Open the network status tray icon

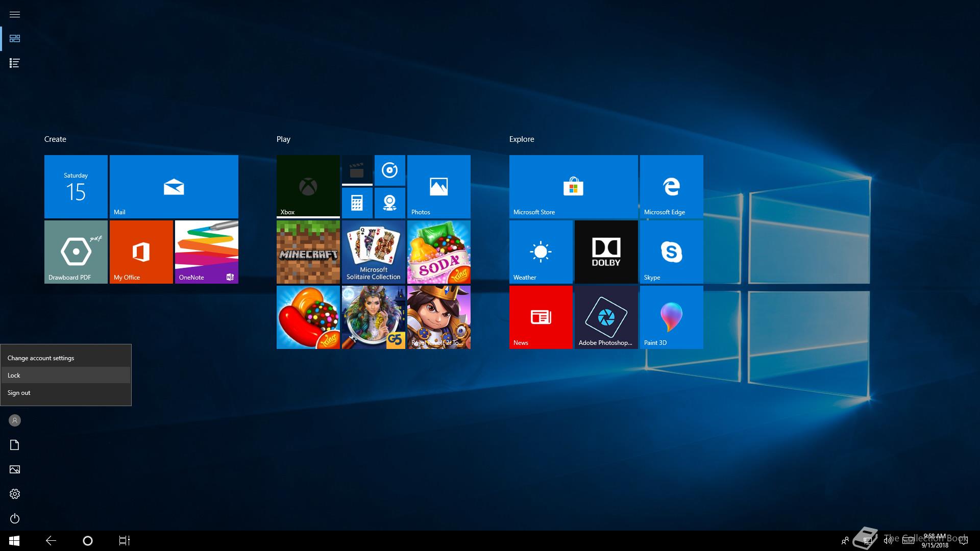pyautogui.click(x=867, y=541)
